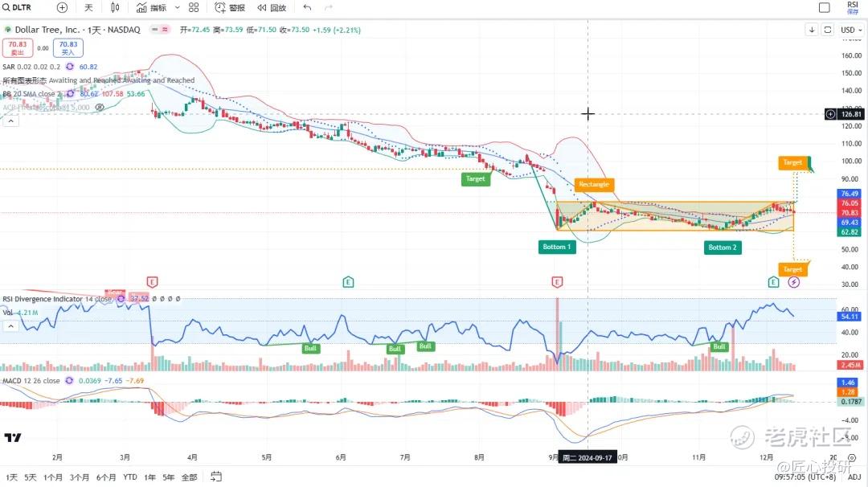
Task: Redo the last chart action
Action: (328, 7)
